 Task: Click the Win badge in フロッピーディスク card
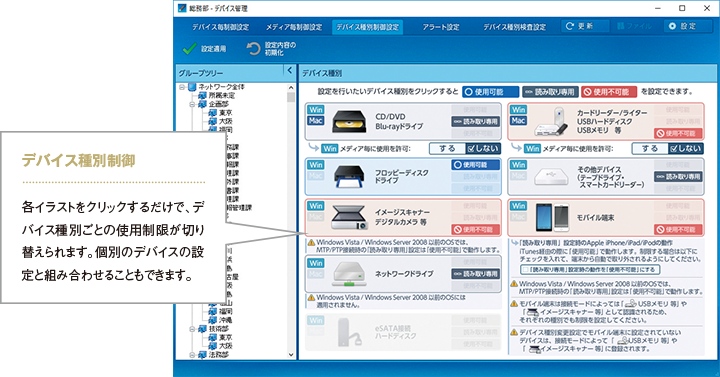(x=316, y=165)
